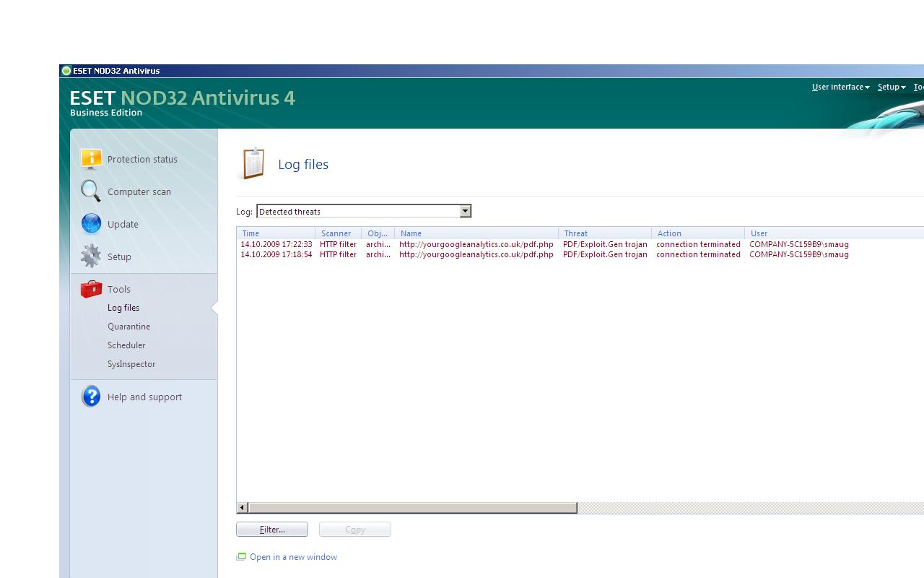Click the Open in a new window link

293,557
